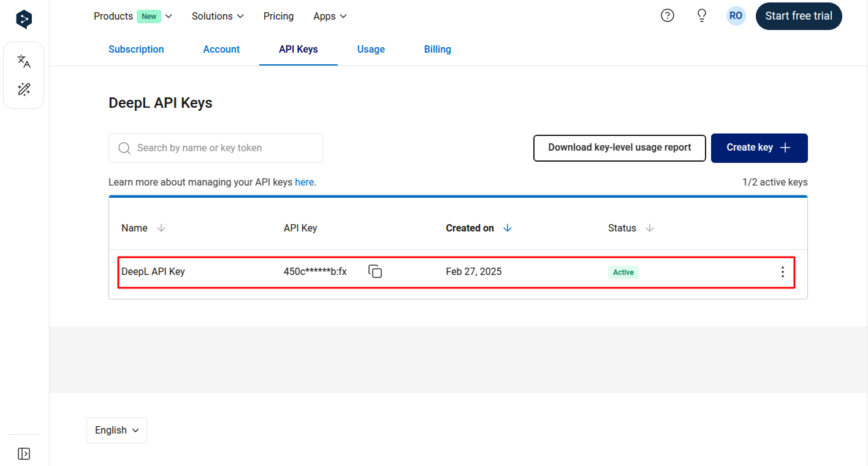Viewport: 868px width, 466px height.
Task: Switch to the Account tab
Action: (x=221, y=50)
